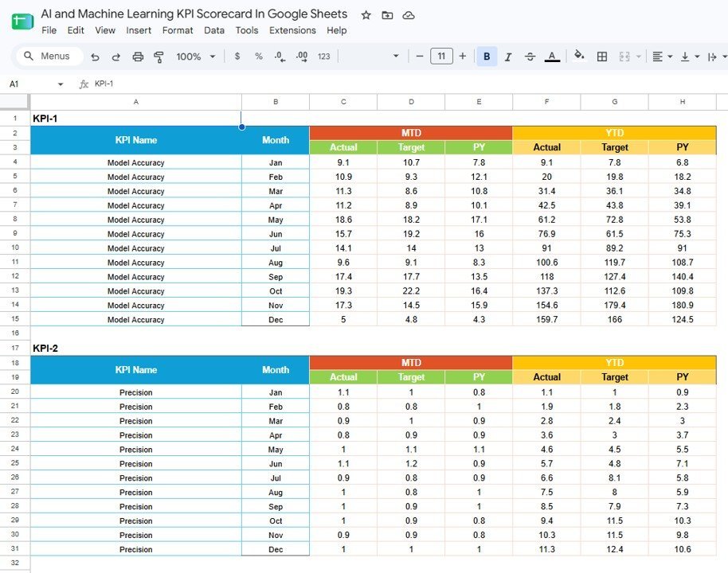Select Nov YTD PY cell 180.9
This screenshot has height=573, width=728.
682,306
